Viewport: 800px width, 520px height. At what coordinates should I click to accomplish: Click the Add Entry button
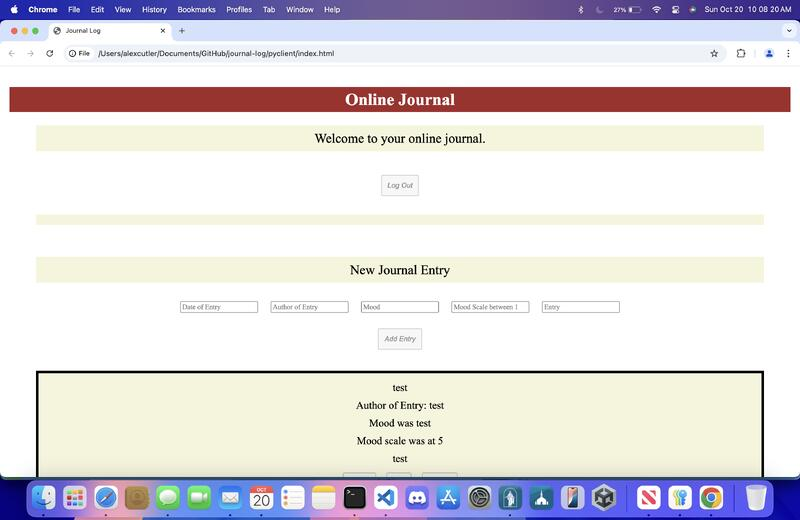400,339
